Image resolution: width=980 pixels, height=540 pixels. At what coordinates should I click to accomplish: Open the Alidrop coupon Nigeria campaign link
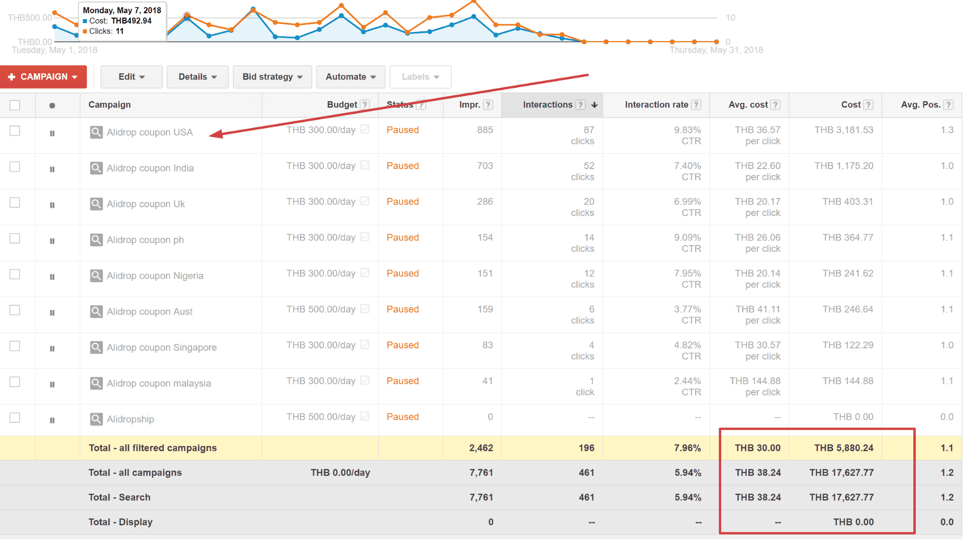(x=155, y=275)
